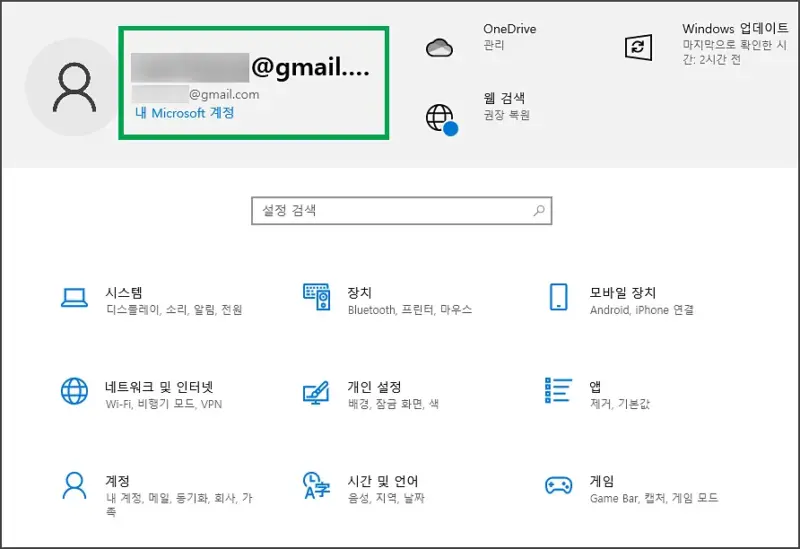This screenshot has width=800, height=549.
Task: Click the 웹 검색 heading
Action: (504, 97)
